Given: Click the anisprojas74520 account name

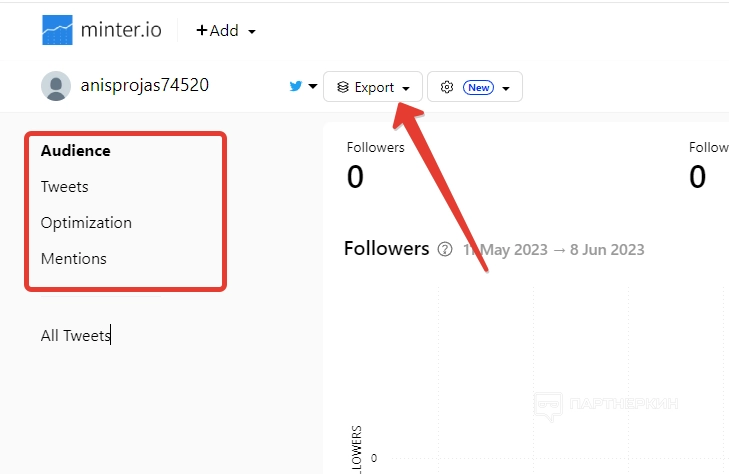Looking at the screenshot, I should (145, 86).
